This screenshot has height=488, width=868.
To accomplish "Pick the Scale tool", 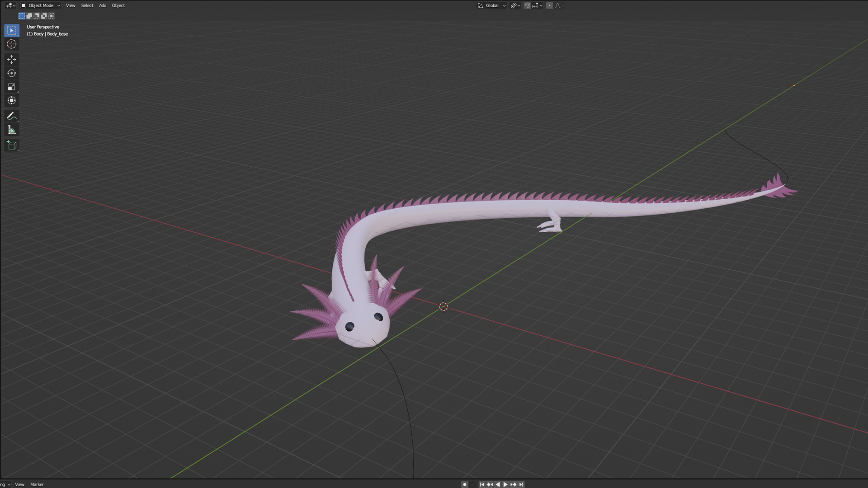I will (12, 87).
